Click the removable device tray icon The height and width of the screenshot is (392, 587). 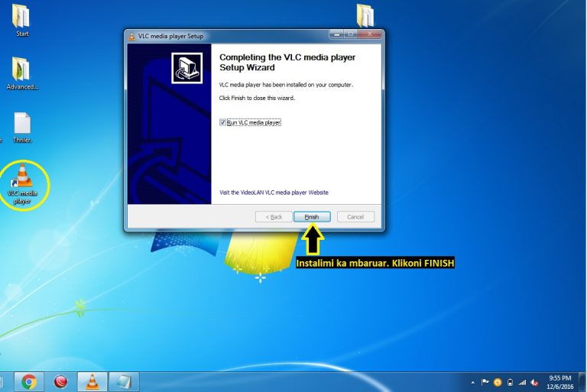[510, 382]
